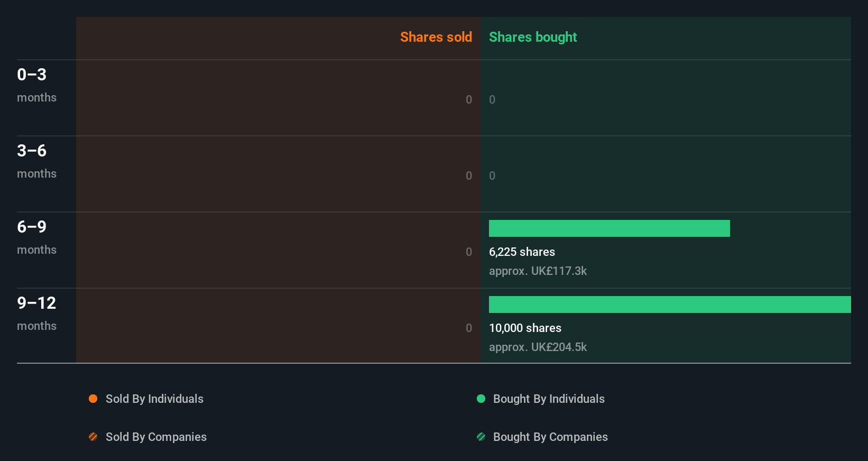Viewport: 868px width, 461px height.
Task: Select the 9–12 months green bar
Action: pyautogui.click(x=670, y=305)
